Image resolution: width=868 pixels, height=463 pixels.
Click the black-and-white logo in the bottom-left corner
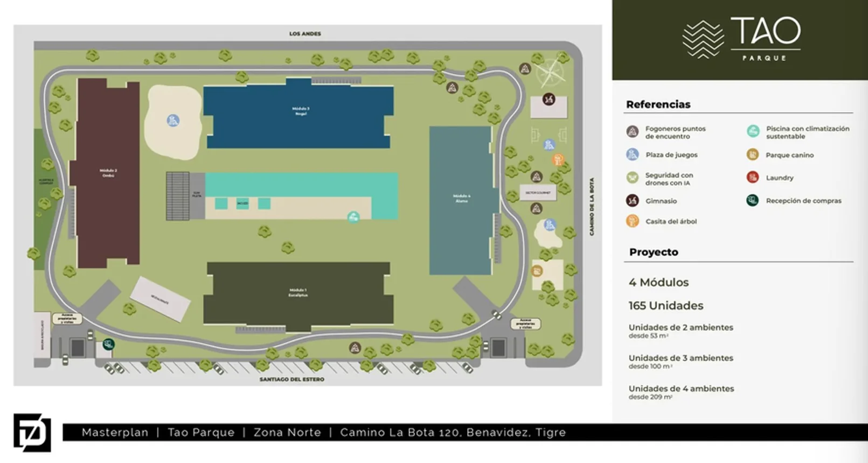pyautogui.click(x=32, y=433)
